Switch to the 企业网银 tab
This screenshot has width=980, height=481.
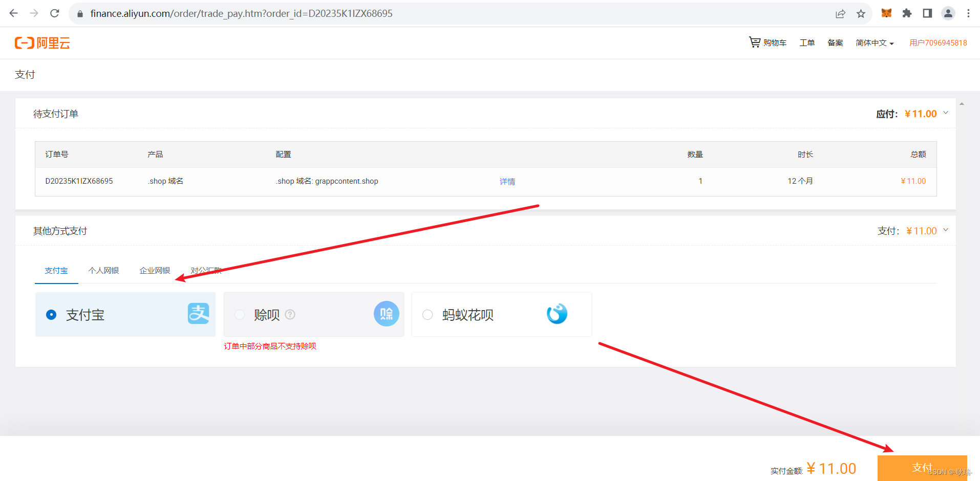coord(155,270)
